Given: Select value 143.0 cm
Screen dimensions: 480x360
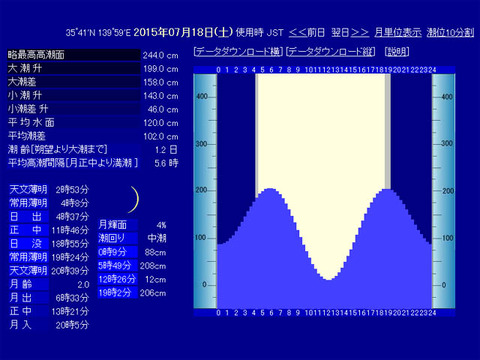Looking at the screenshot, I should pyautogui.click(x=160, y=96).
